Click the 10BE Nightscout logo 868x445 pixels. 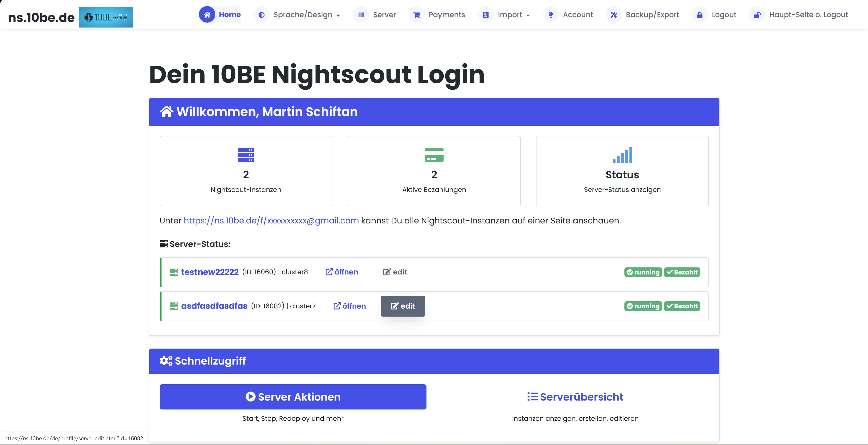pyautogui.click(x=106, y=17)
